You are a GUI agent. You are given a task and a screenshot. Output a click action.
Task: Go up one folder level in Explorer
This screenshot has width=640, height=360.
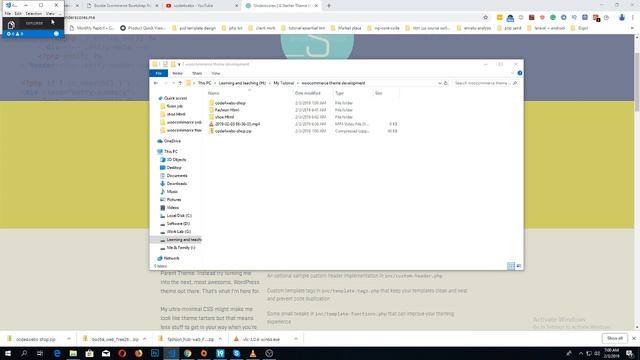[180, 83]
